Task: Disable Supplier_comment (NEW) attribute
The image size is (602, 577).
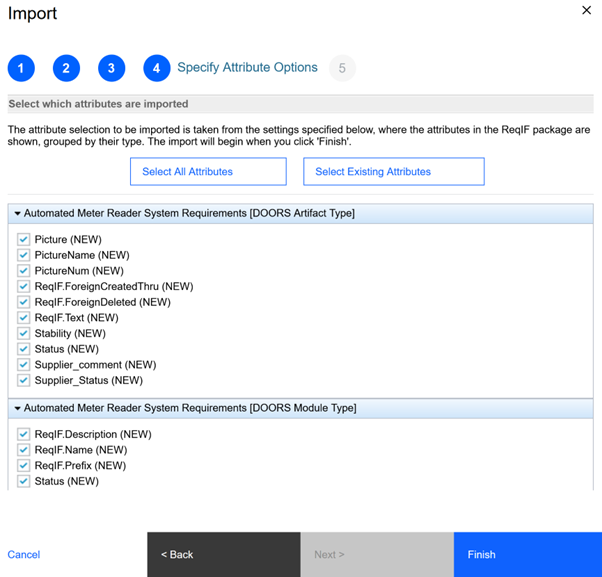Action: point(24,365)
